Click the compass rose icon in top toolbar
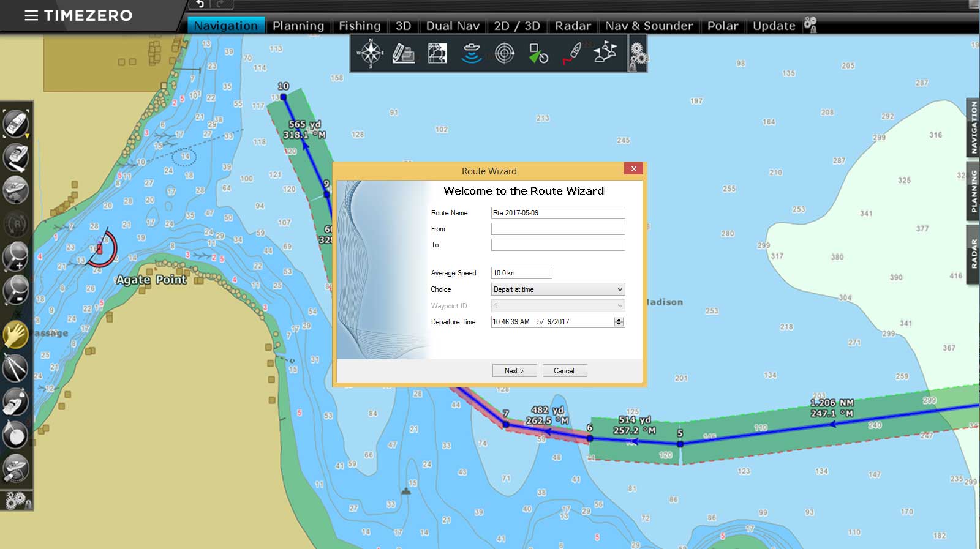Screen dimensions: 980x549 coord(370,53)
